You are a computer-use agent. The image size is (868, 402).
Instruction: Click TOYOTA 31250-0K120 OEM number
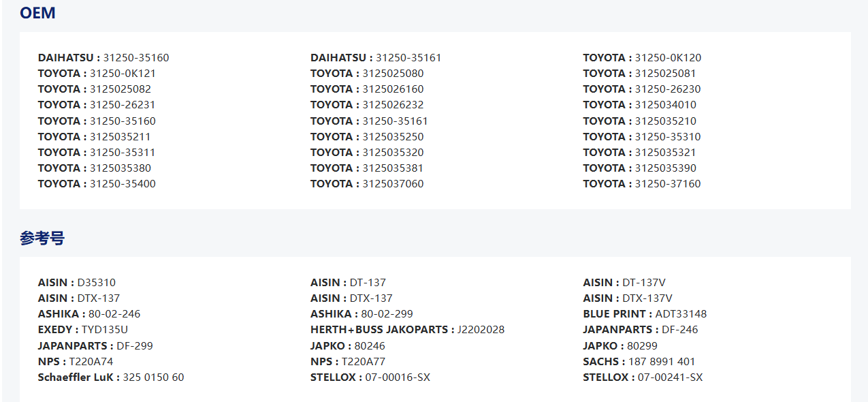click(x=642, y=58)
